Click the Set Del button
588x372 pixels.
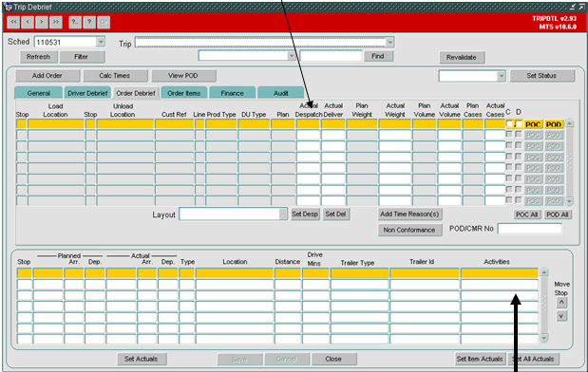pyautogui.click(x=335, y=214)
